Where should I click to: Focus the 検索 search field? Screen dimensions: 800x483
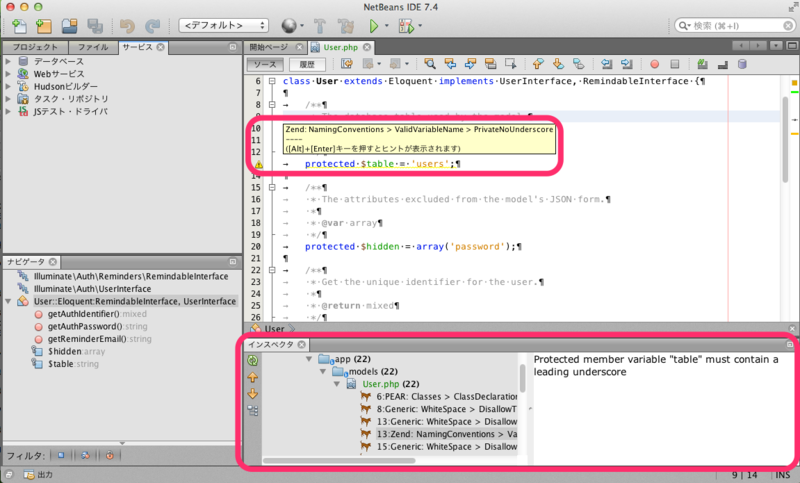coord(735,26)
